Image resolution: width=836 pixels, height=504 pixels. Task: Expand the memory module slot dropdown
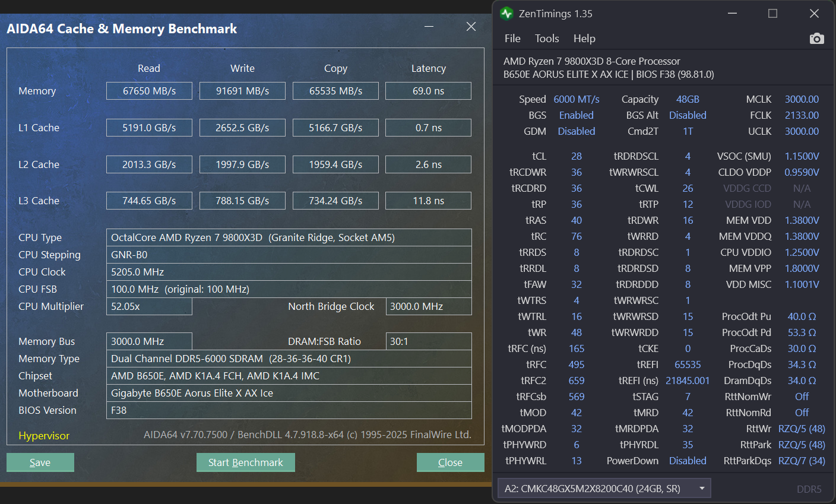604,489
